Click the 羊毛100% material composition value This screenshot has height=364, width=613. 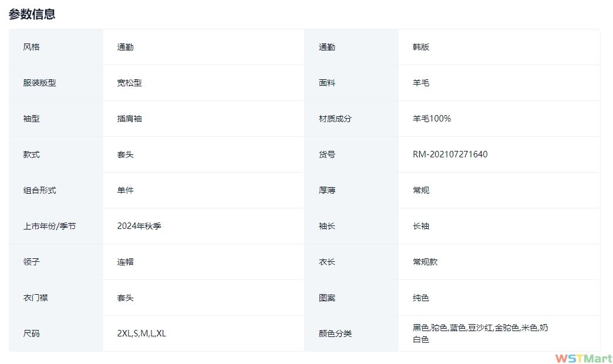tap(432, 119)
